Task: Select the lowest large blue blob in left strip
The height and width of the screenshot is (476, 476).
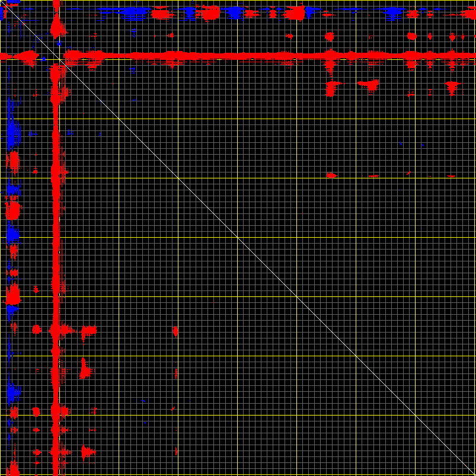Action: pos(12,392)
